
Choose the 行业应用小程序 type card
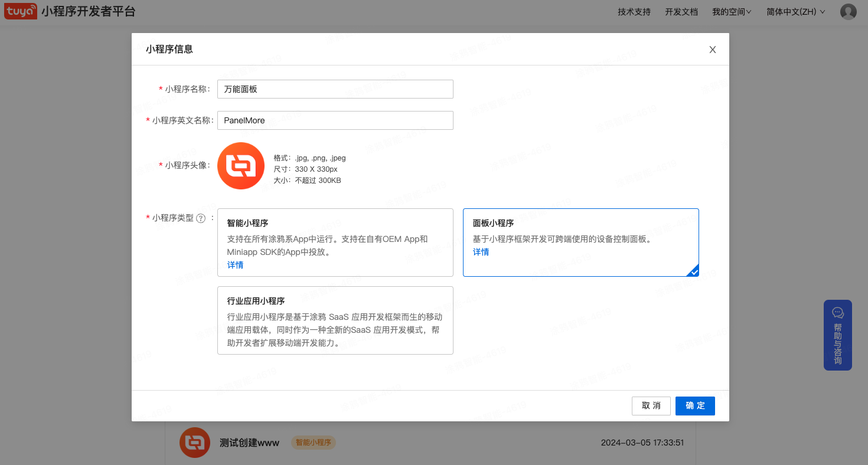pyautogui.click(x=335, y=320)
